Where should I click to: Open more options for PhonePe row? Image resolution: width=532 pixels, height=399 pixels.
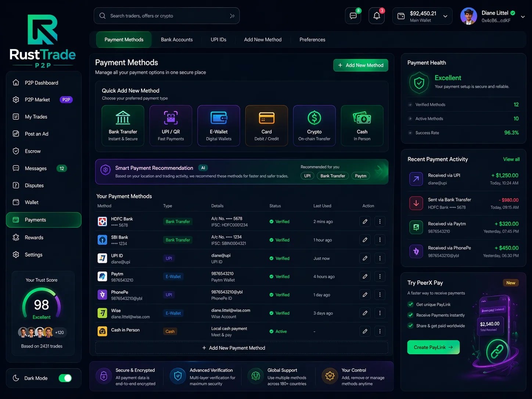[x=380, y=295]
